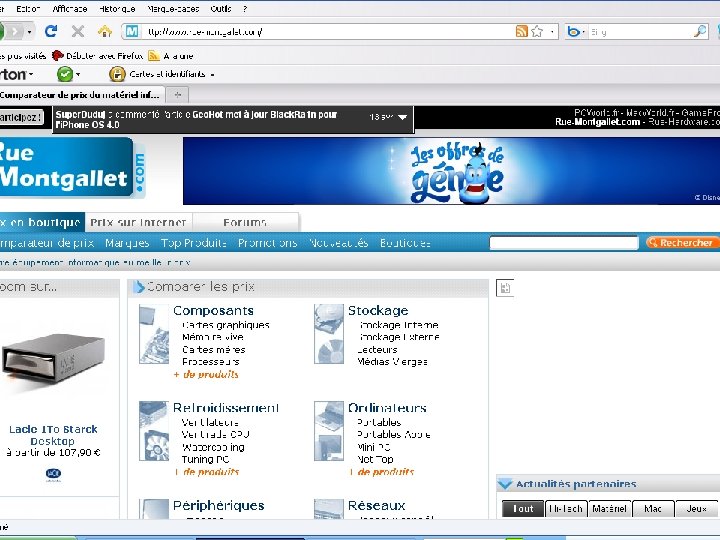This screenshot has height=540, width=720.
Task: Open the Outils menu
Action: click(221, 9)
